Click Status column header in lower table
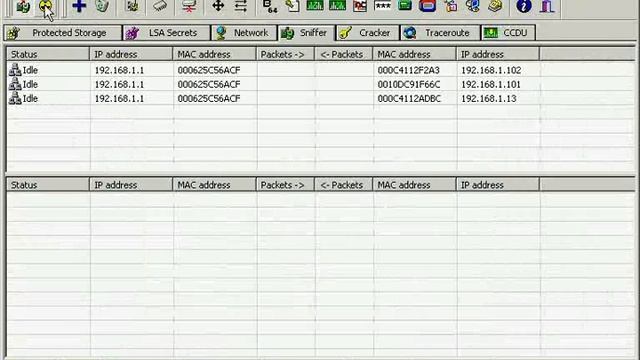This screenshot has width=640, height=360. tap(48, 185)
